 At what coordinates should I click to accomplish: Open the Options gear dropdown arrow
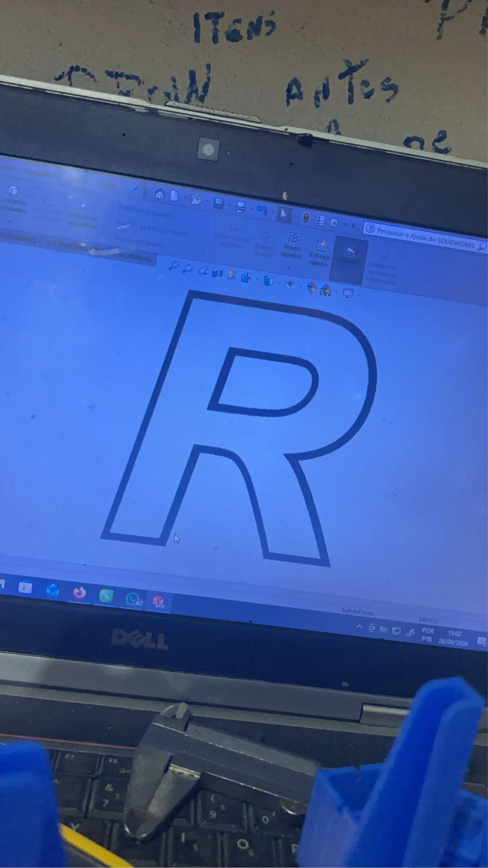[345, 225]
